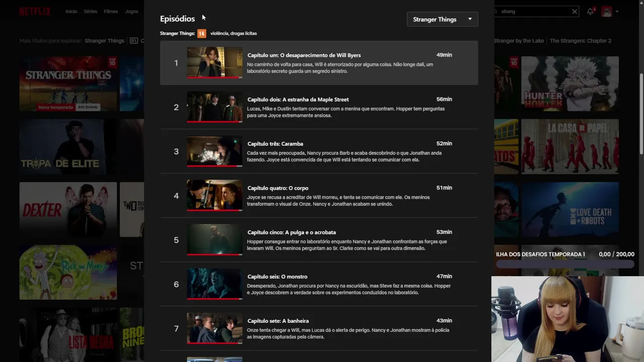Open the Tropa de Elite poster
644x362 pixels.
tap(68, 146)
